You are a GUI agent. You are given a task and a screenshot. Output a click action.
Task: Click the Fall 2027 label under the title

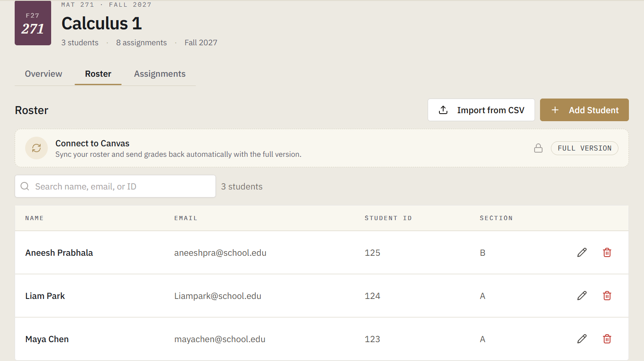[x=201, y=43]
